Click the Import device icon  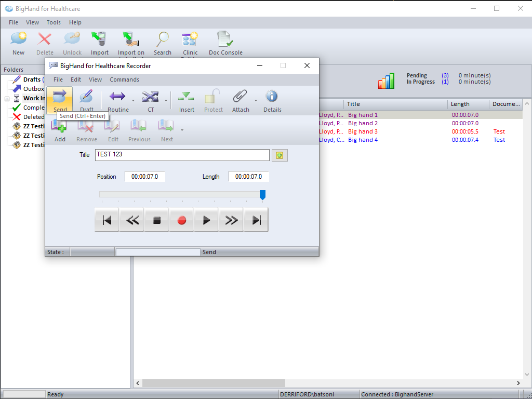pos(99,39)
